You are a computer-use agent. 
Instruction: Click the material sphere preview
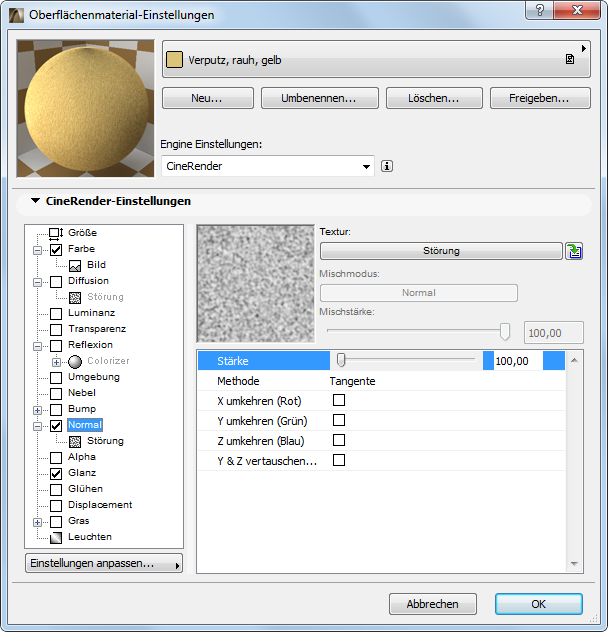tap(85, 108)
